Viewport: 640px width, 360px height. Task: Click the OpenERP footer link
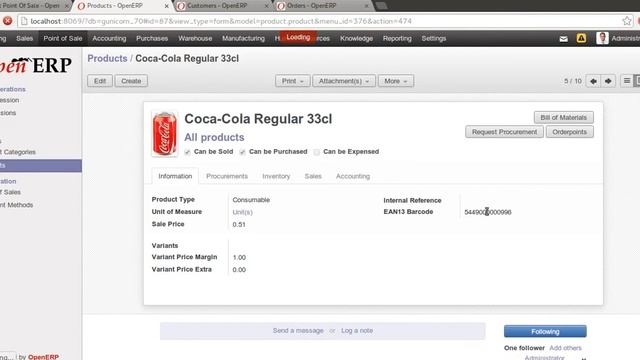coord(43,357)
